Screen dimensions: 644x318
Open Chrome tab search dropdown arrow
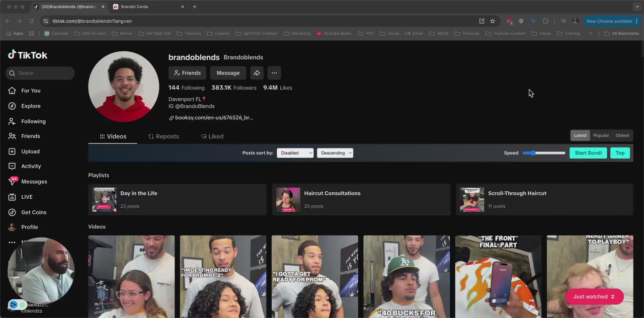tap(637, 7)
